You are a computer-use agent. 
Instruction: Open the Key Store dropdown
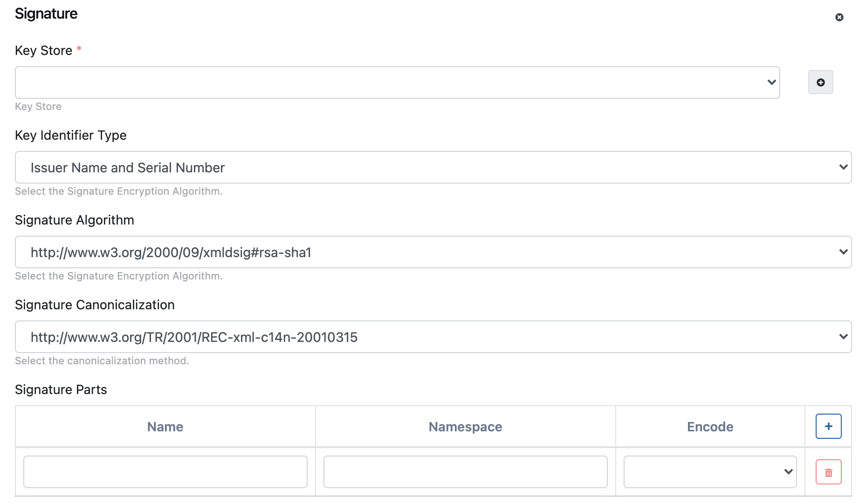pos(397,82)
